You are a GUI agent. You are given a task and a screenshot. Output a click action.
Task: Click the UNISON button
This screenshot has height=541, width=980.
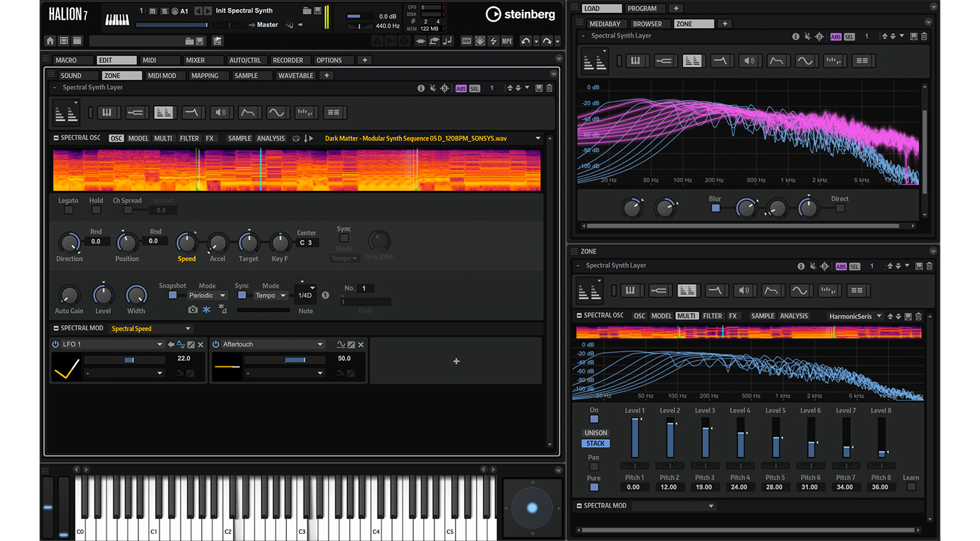coord(596,433)
